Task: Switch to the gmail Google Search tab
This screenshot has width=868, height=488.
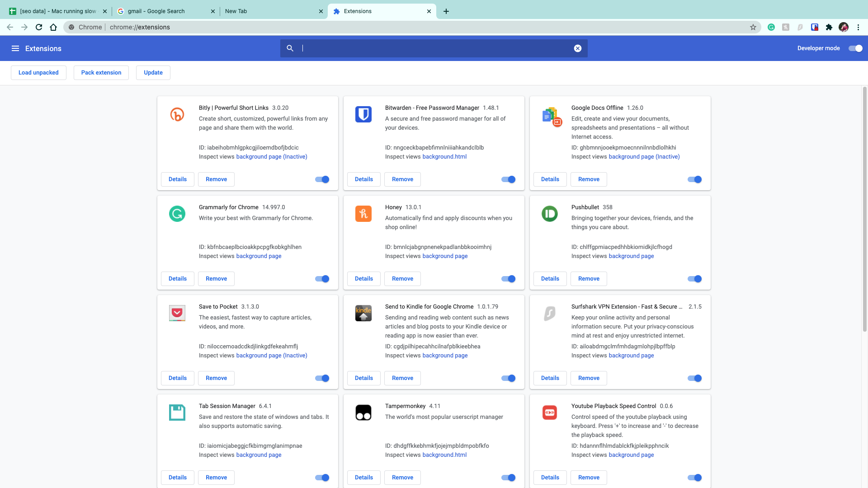Action: [165, 11]
